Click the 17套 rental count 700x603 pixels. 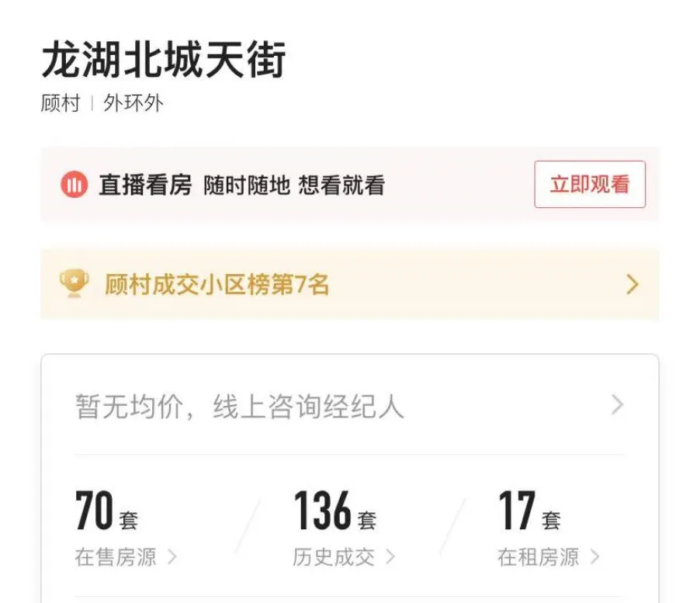point(528,512)
